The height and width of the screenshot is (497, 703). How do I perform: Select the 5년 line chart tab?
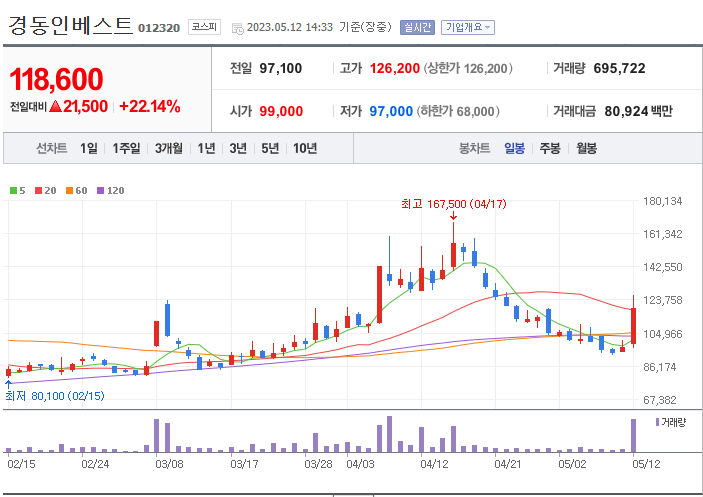click(270, 148)
